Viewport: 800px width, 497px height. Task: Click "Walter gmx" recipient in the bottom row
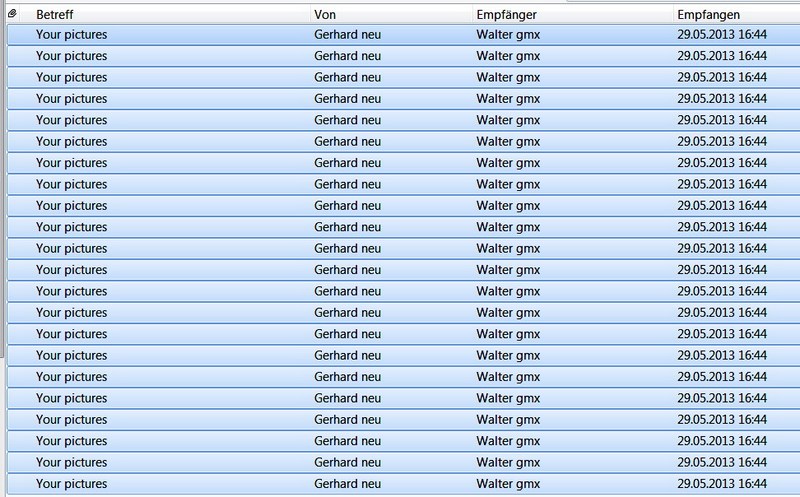coord(508,484)
